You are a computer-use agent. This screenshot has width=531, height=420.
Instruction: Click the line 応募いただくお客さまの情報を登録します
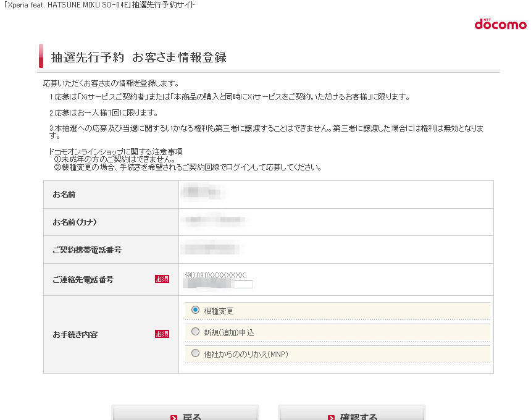(111, 83)
